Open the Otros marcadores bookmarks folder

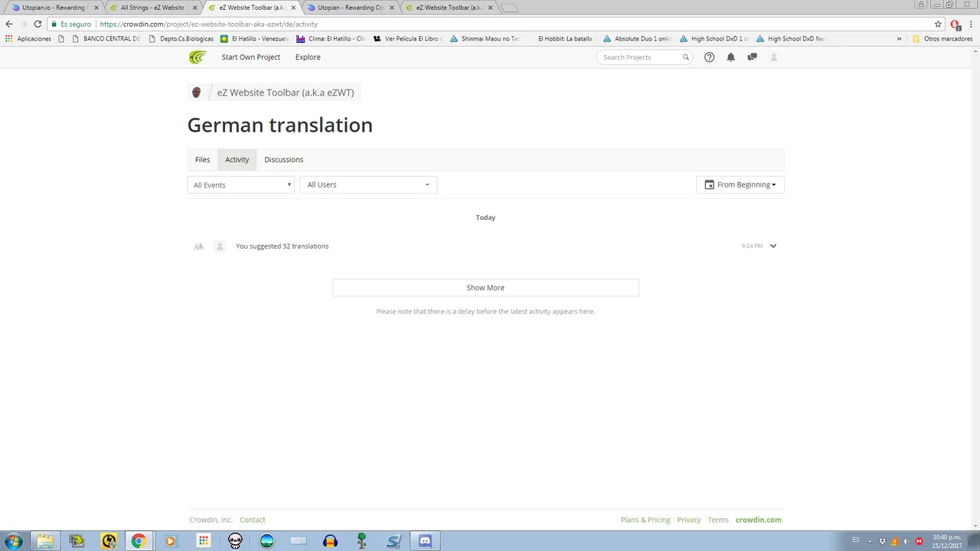click(x=942, y=38)
